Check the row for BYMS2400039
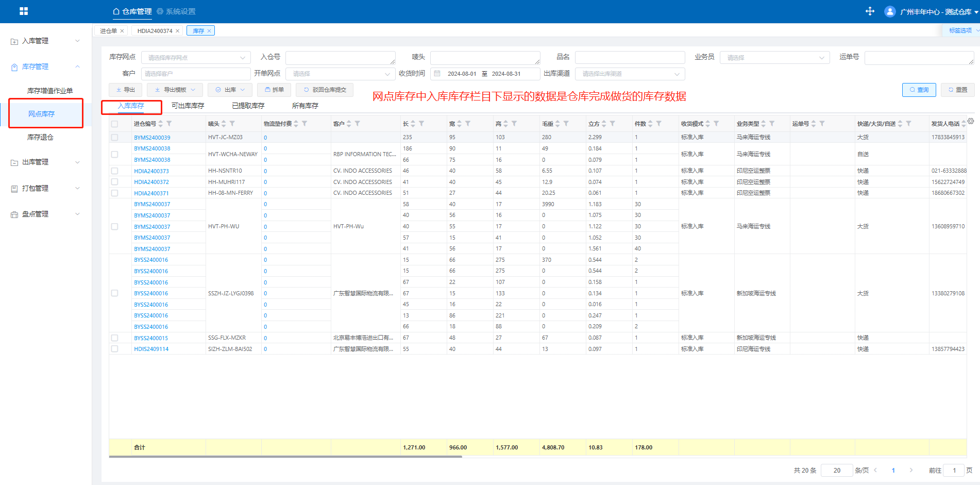The height and width of the screenshot is (485, 980). [x=114, y=138]
